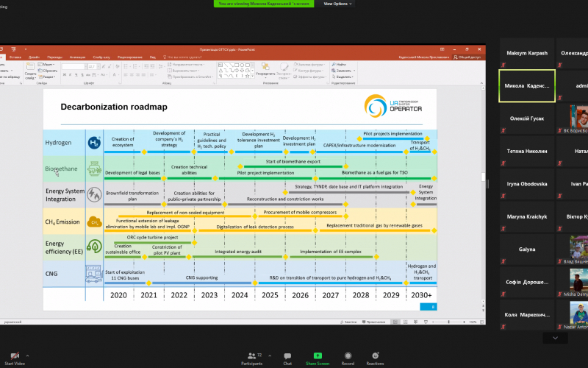The width and height of the screenshot is (588, 368).
Task: Open the Дизайн (Design) ribbon tab
Action: pyautogui.click(x=34, y=57)
